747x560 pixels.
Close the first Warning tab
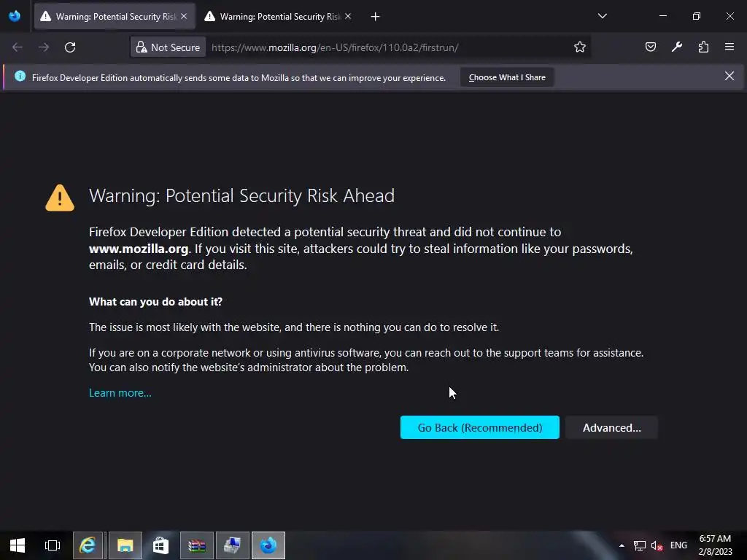(x=184, y=17)
